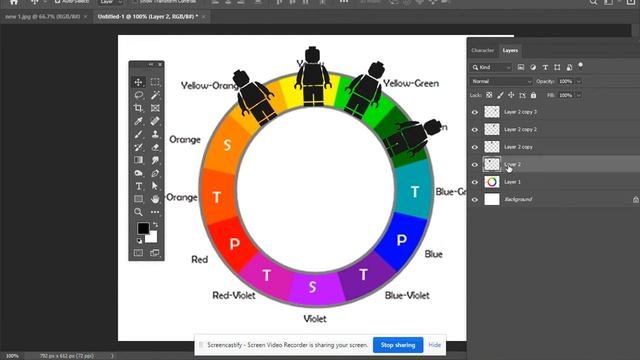Select the Eyedropper tool

click(138, 121)
